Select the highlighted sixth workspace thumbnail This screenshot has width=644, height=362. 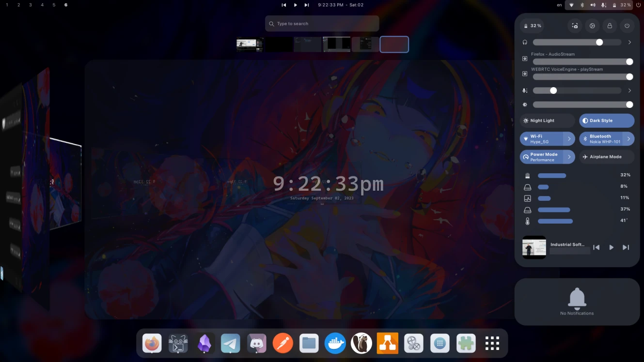click(x=394, y=44)
